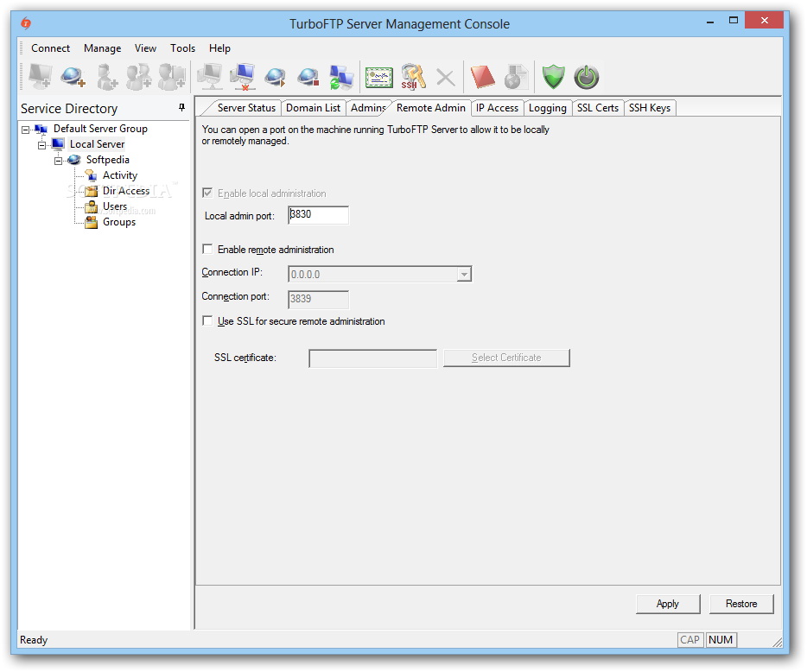
Task: Click the SSL certificate text field
Action: [372, 358]
